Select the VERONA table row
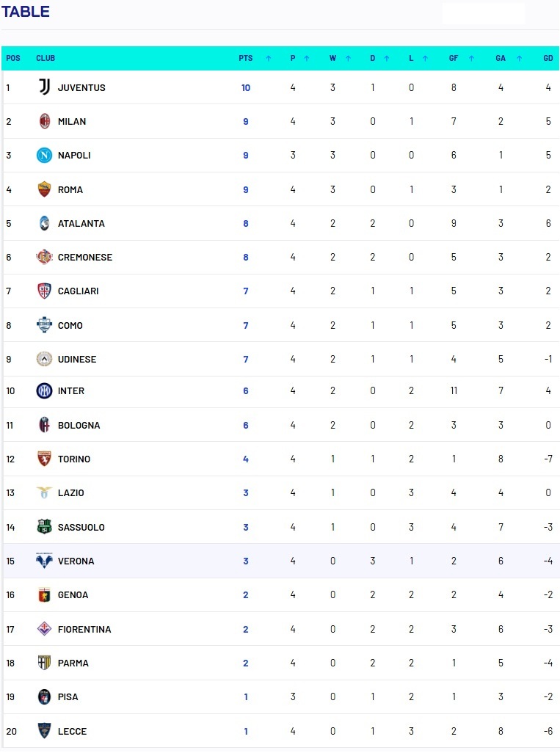Screen dimensions: 560x753 pyautogui.click(x=279, y=561)
